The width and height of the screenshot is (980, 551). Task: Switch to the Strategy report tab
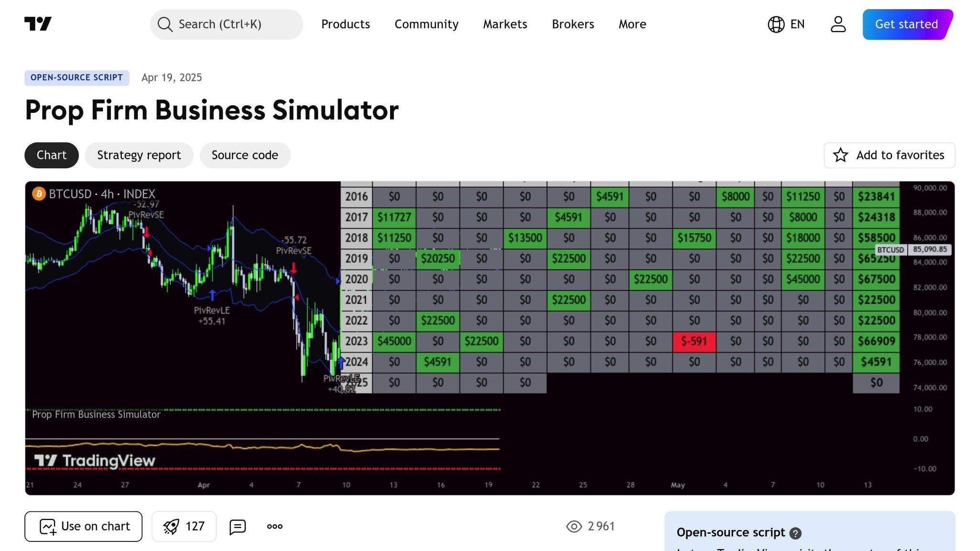tap(139, 155)
